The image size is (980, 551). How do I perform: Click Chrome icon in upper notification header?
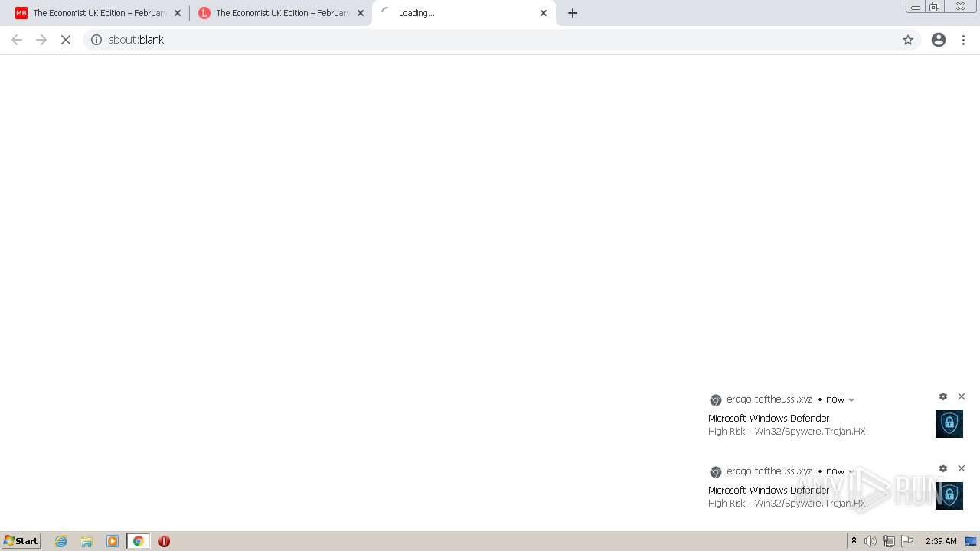coord(716,400)
